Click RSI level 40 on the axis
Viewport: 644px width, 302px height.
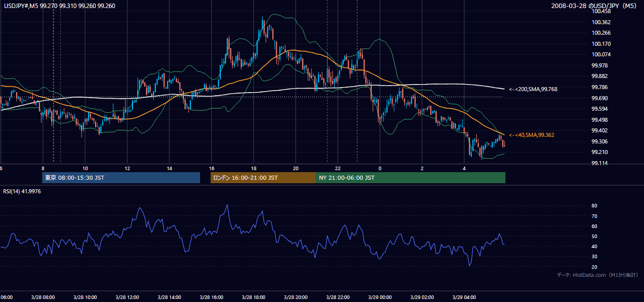point(595,246)
